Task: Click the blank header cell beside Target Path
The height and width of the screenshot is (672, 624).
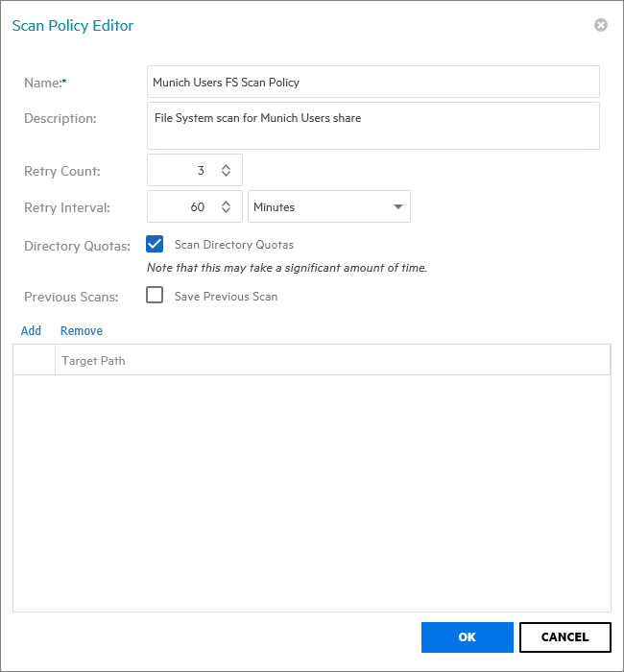Action: click(35, 360)
